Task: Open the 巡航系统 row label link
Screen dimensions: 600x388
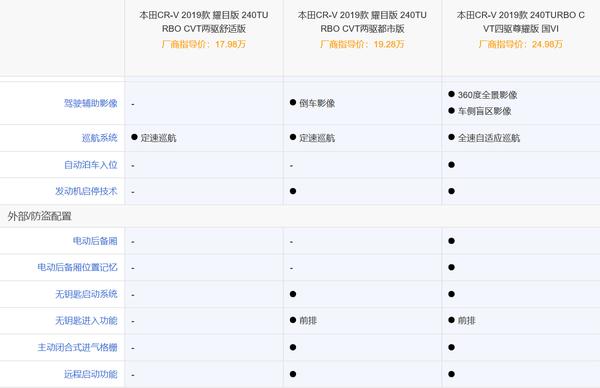Action: pos(99,138)
